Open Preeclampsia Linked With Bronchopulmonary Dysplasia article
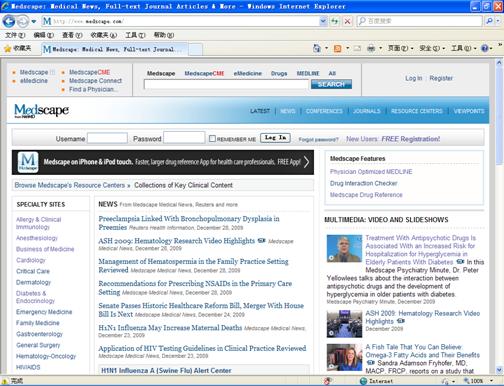 (x=189, y=223)
